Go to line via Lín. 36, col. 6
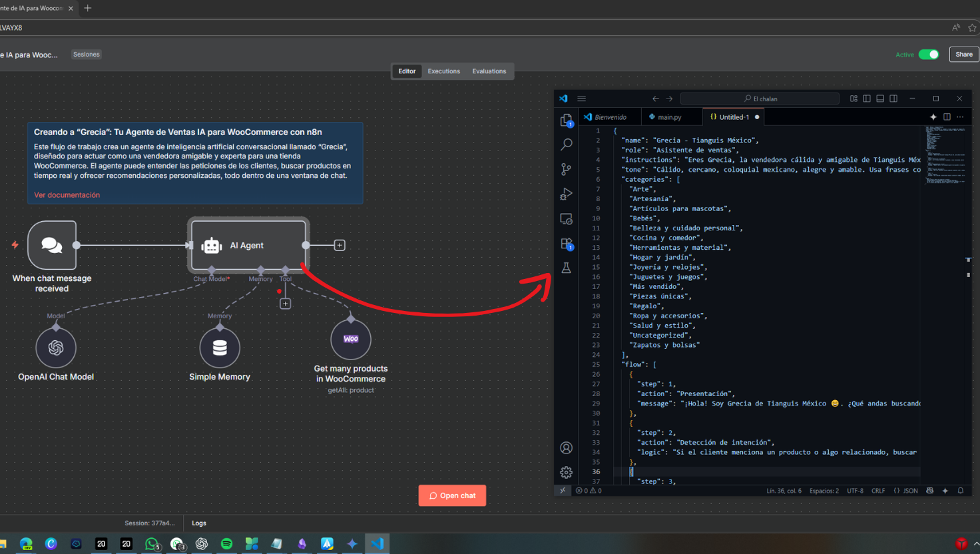The image size is (980, 554). 784,491
